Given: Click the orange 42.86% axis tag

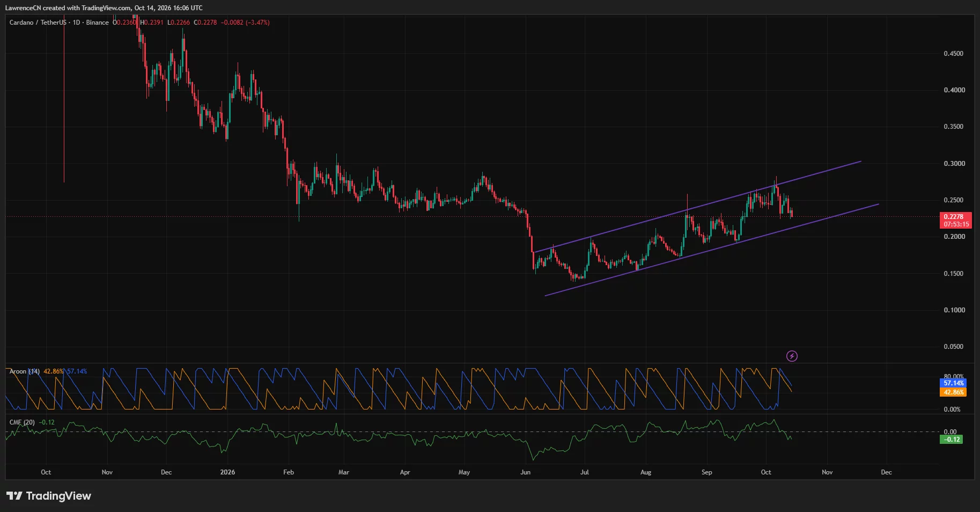Looking at the screenshot, I should 953,392.
